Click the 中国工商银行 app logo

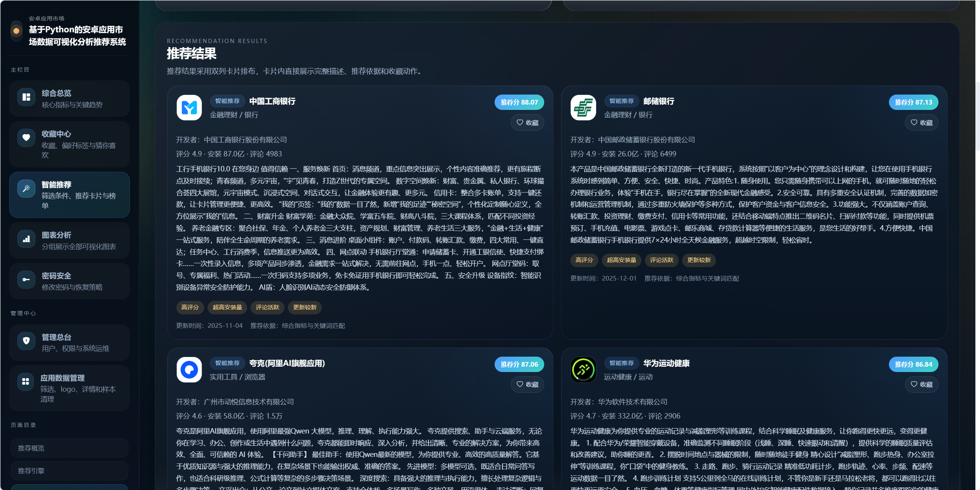pyautogui.click(x=189, y=108)
